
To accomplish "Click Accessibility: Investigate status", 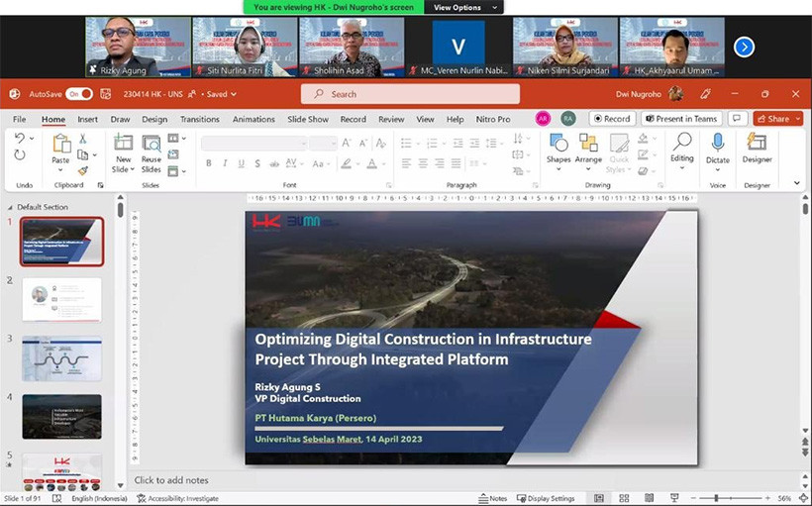I will (x=177, y=498).
